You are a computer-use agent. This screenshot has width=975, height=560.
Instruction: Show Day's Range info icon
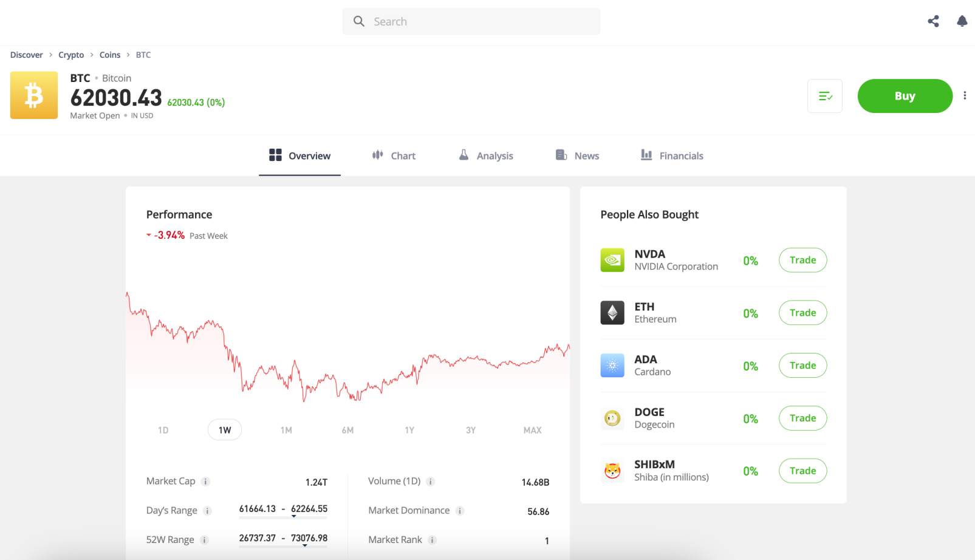pos(207,511)
